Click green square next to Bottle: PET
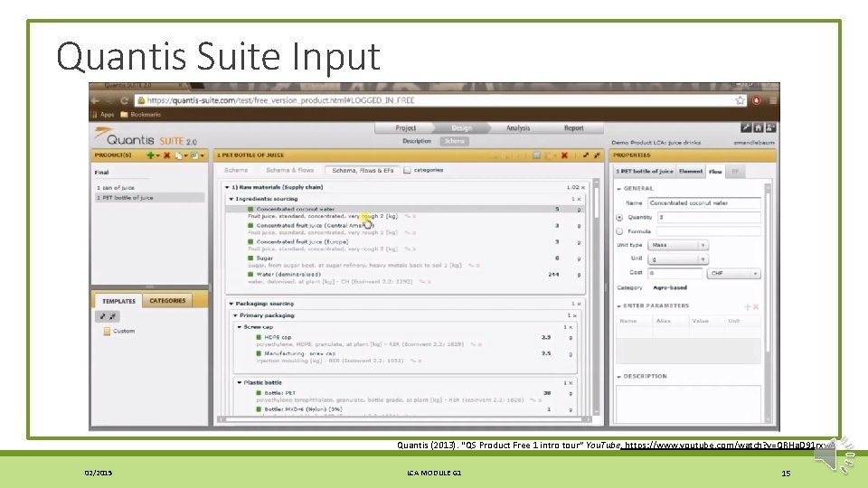The width and height of the screenshot is (868, 488). [258, 393]
